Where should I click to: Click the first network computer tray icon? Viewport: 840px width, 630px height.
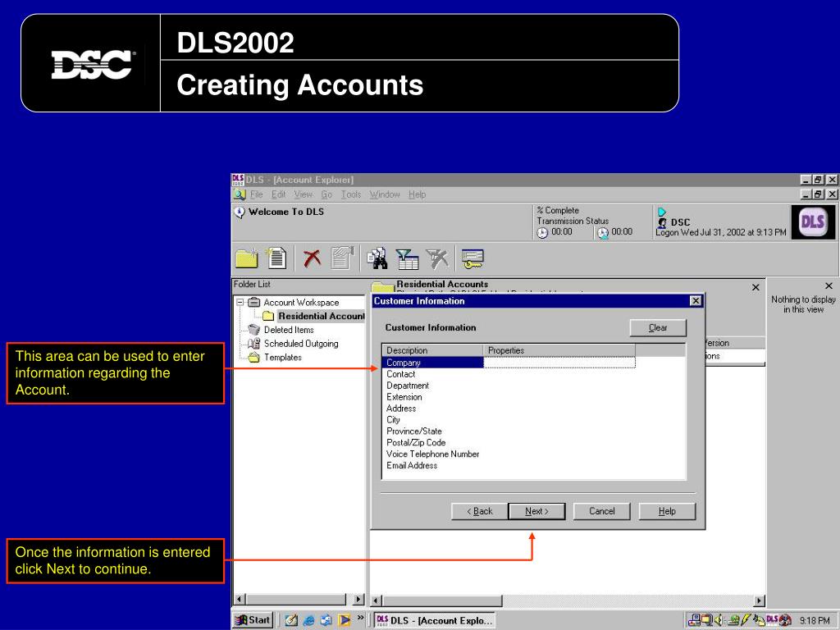pyautogui.click(x=694, y=620)
